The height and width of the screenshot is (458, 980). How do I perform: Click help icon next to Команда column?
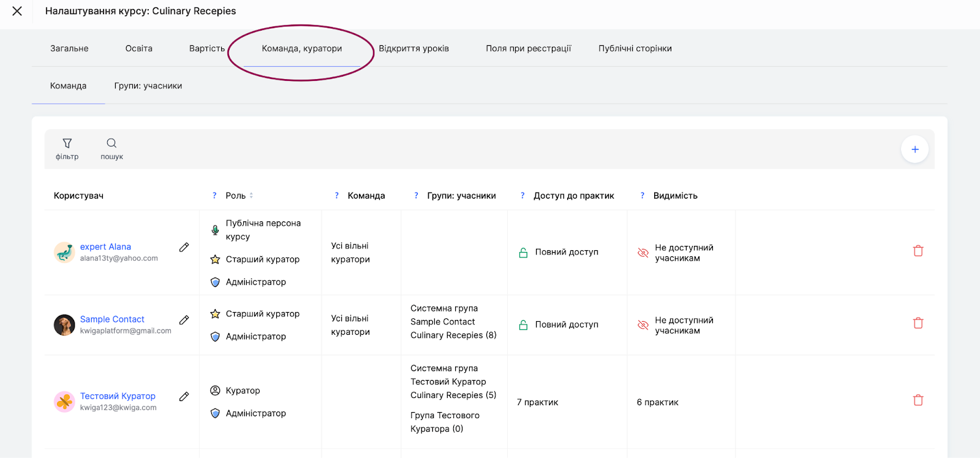(336, 196)
